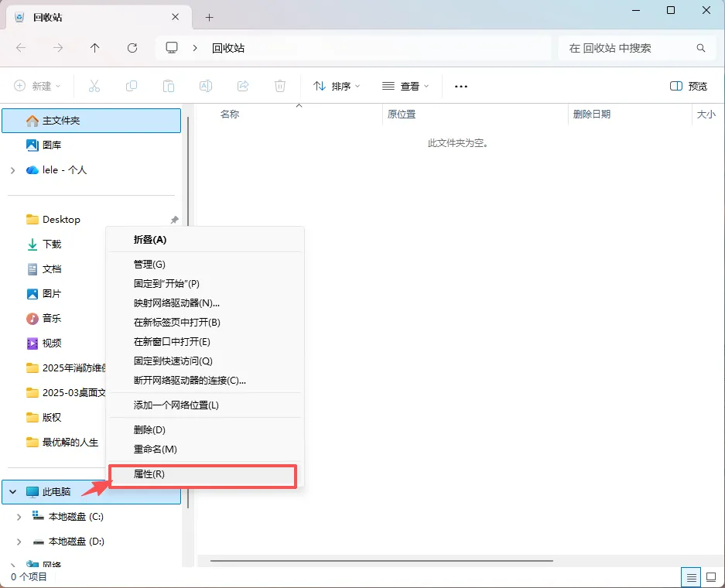Click the Back navigation arrow
725x588 pixels.
[20, 47]
